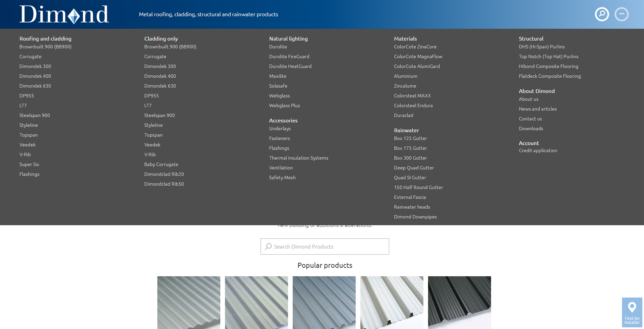Open the third blue-grey product thumbnail
This screenshot has width=644, height=329.
[x=324, y=303]
